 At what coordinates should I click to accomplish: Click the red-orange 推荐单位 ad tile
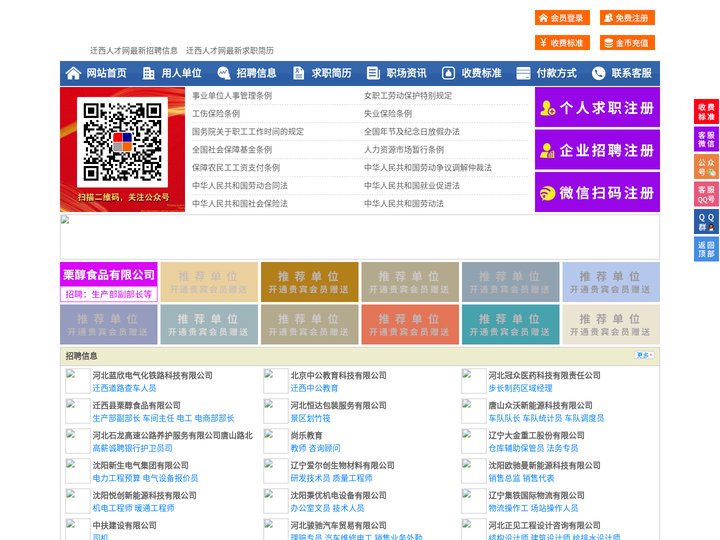[410, 324]
